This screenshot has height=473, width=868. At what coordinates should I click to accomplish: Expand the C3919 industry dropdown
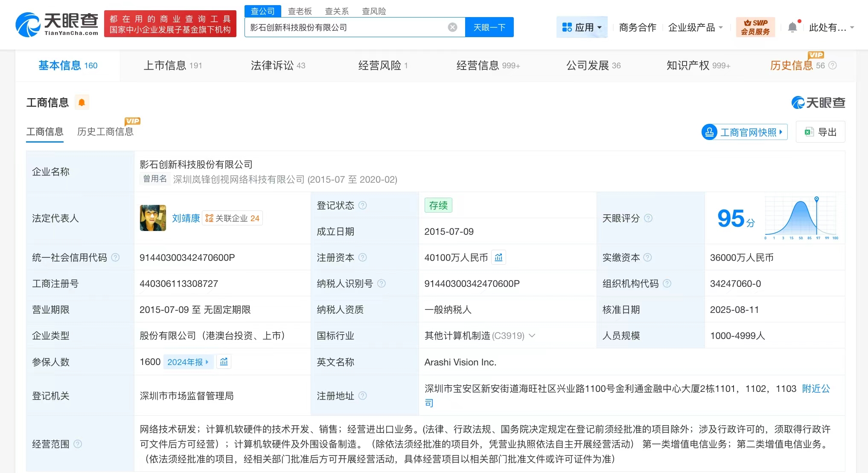click(532, 336)
